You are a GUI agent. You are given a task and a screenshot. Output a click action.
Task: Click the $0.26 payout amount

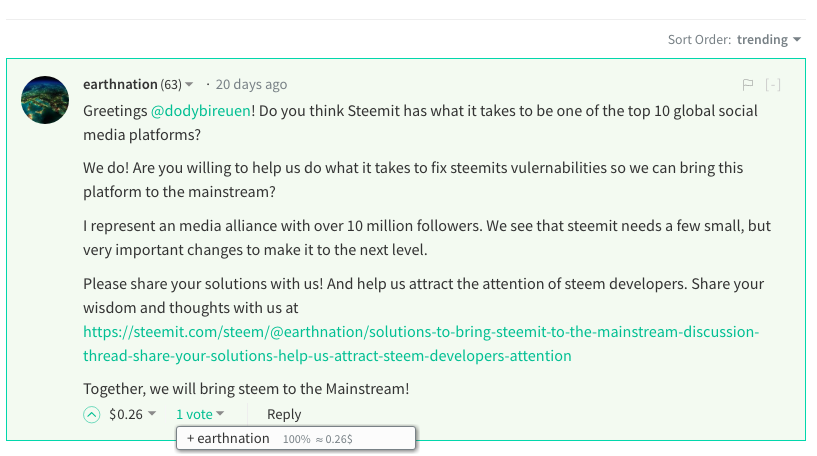click(x=126, y=414)
